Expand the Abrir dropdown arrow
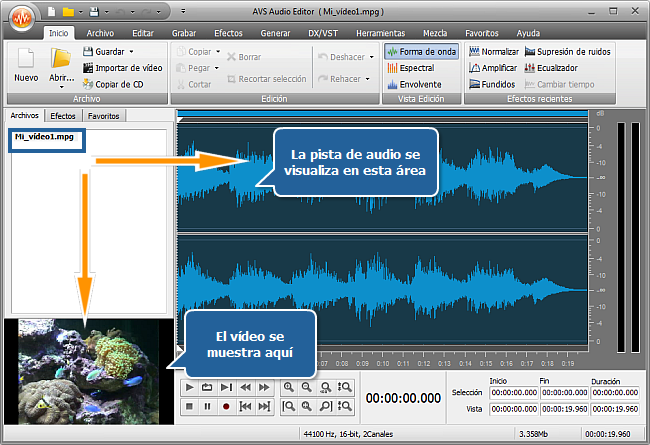The height and width of the screenshot is (445, 650). pos(62,87)
